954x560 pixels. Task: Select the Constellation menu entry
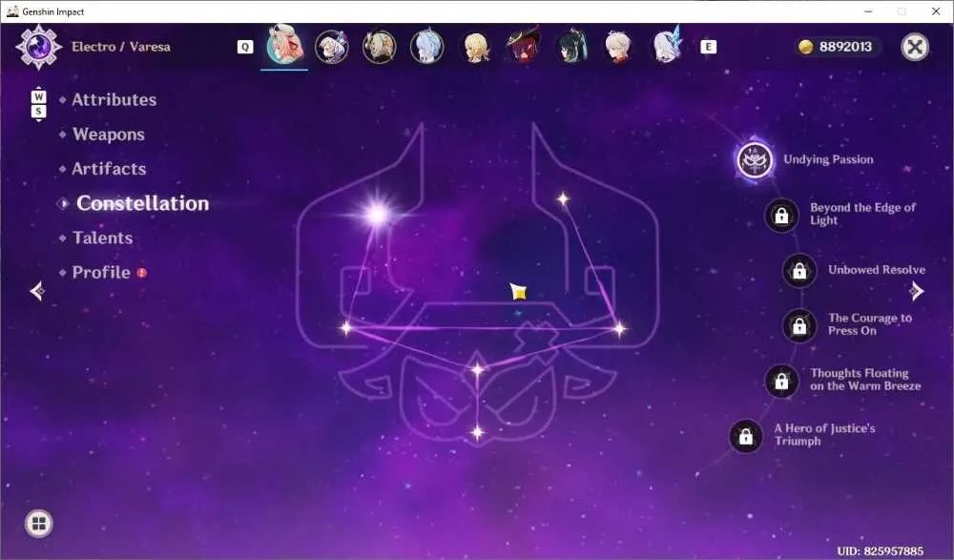pos(142,203)
